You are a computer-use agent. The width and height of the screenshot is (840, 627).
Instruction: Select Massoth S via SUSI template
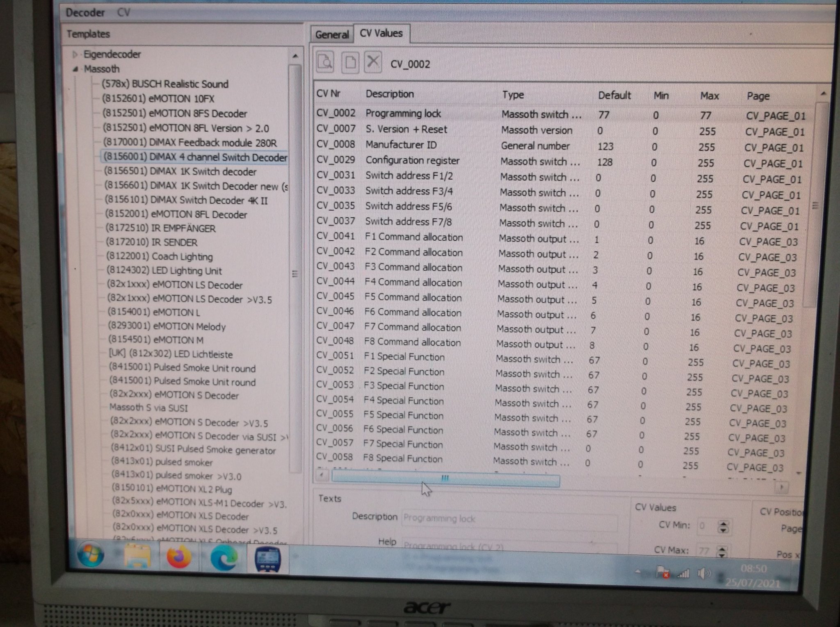click(148, 408)
